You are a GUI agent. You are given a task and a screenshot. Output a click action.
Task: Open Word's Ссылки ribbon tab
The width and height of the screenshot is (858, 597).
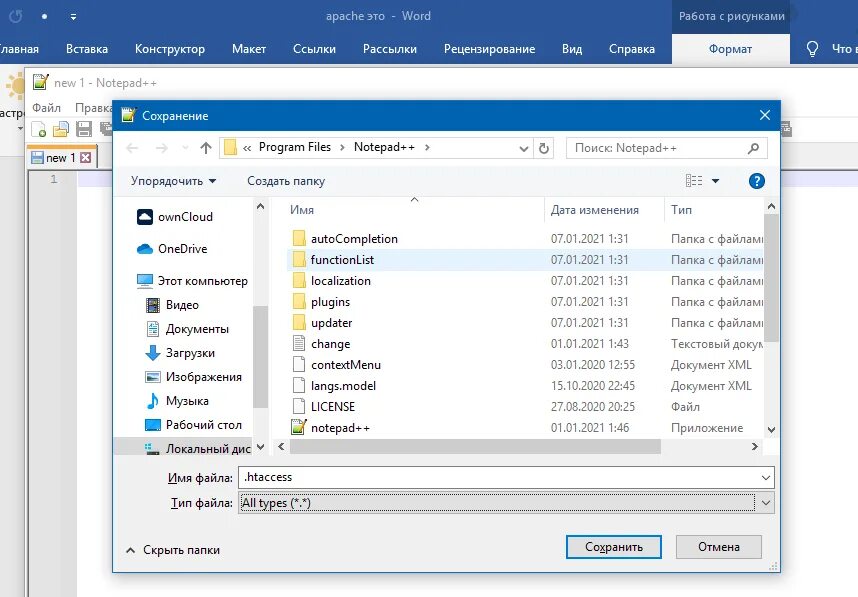point(314,49)
